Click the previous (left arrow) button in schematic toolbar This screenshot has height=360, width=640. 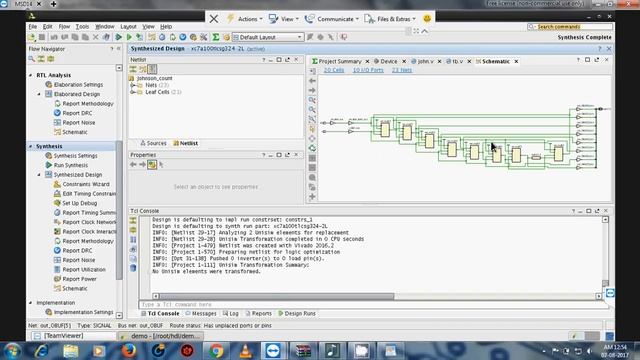312,81
